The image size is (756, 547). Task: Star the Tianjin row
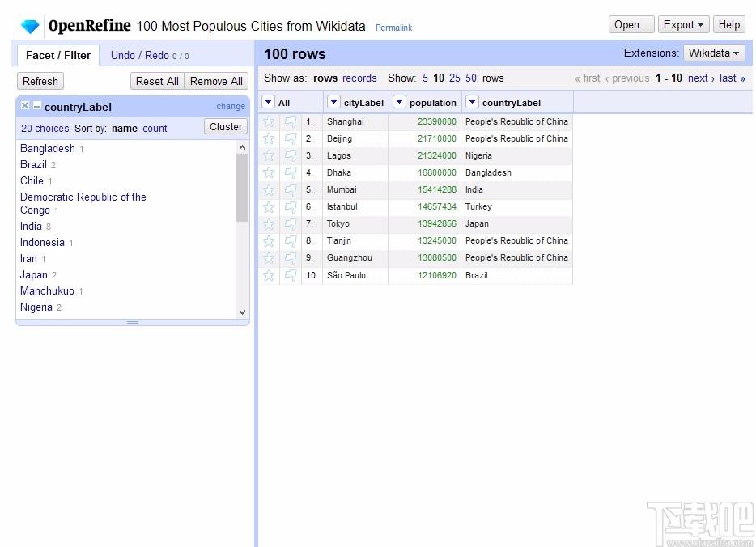click(269, 240)
